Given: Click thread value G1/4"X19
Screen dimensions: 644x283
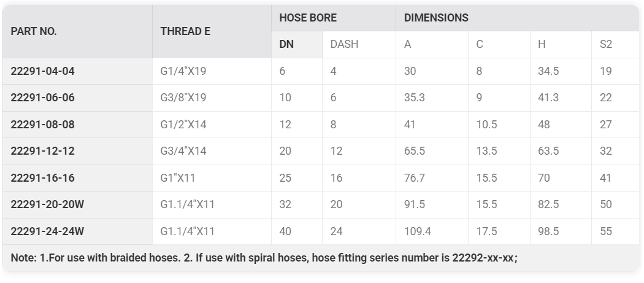Looking at the screenshot, I should click(x=183, y=71).
